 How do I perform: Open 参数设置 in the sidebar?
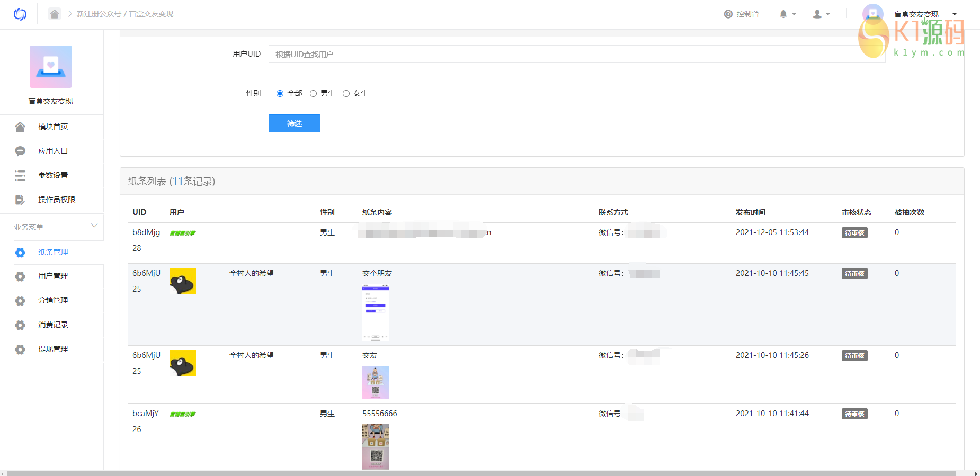[x=53, y=175]
